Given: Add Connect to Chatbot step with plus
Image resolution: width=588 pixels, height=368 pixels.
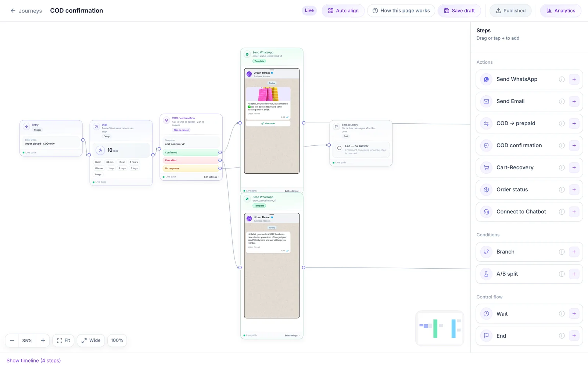Looking at the screenshot, I should (574, 212).
